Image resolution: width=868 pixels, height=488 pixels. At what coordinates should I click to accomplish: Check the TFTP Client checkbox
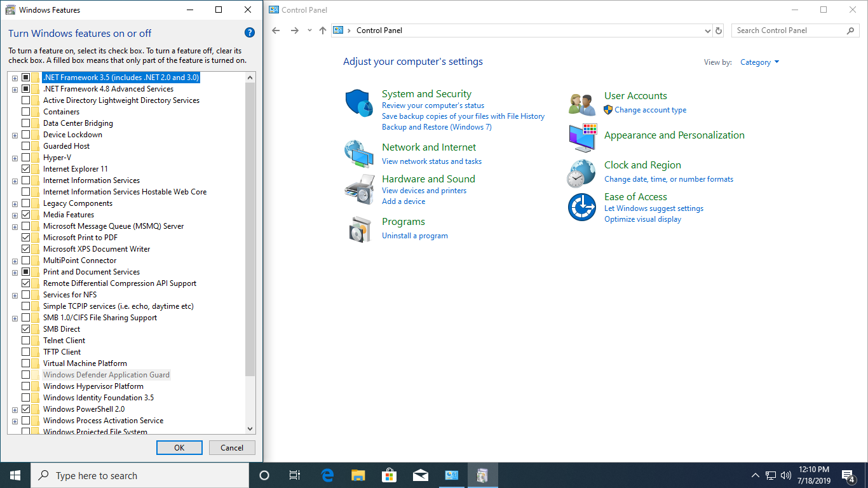click(x=25, y=352)
